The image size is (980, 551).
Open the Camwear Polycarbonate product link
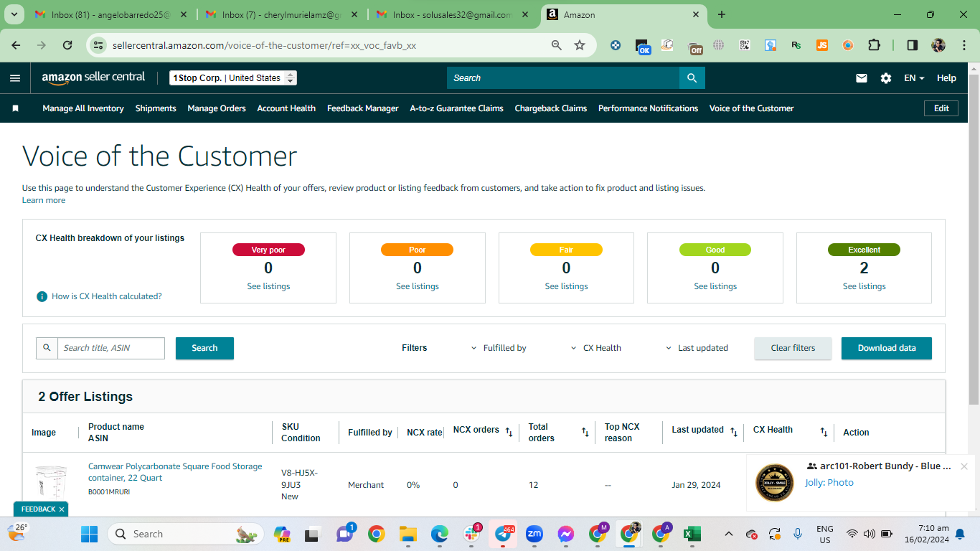pos(175,472)
